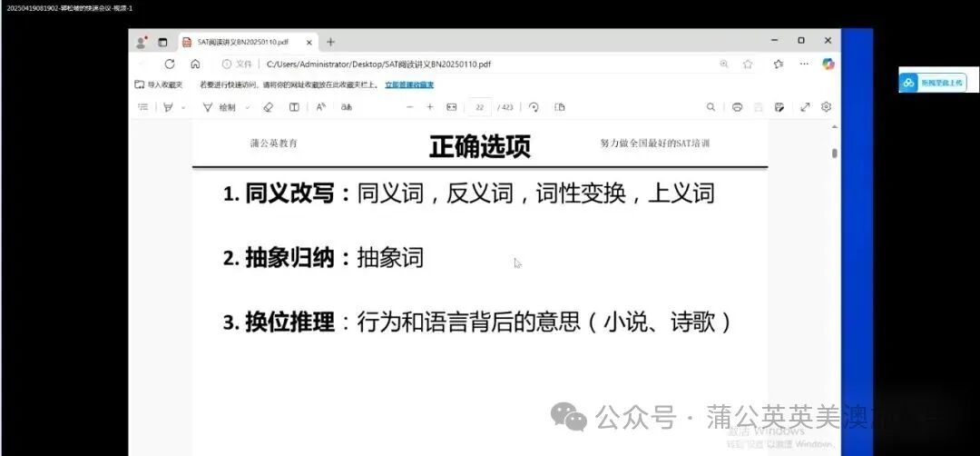980x456 pixels.
Task: Expand the 绘制 draw options arrow
Action: pos(247,107)
